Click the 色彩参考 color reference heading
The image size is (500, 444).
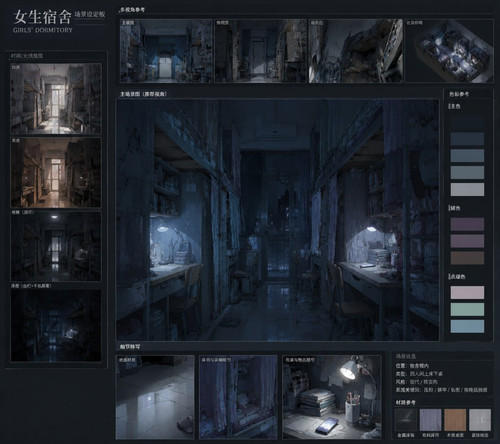tap(459, 94)
